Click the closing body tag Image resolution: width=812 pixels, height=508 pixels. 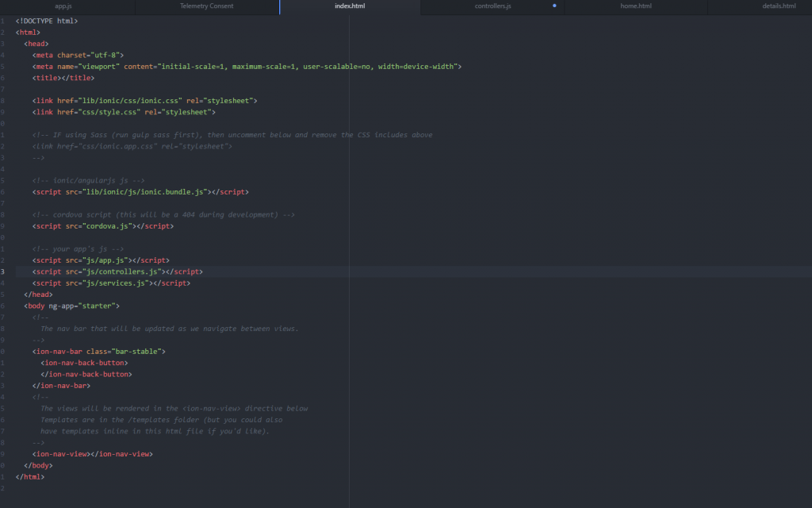(38, 465)
